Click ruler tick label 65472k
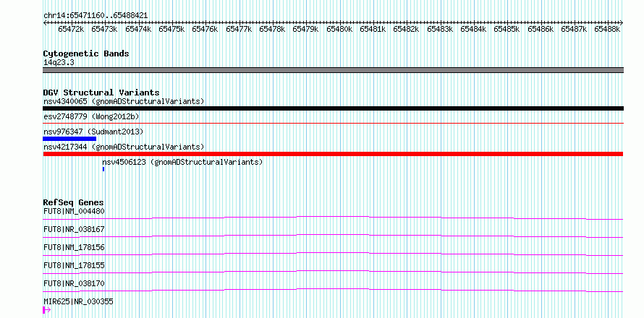 click(x=72, y=29)
